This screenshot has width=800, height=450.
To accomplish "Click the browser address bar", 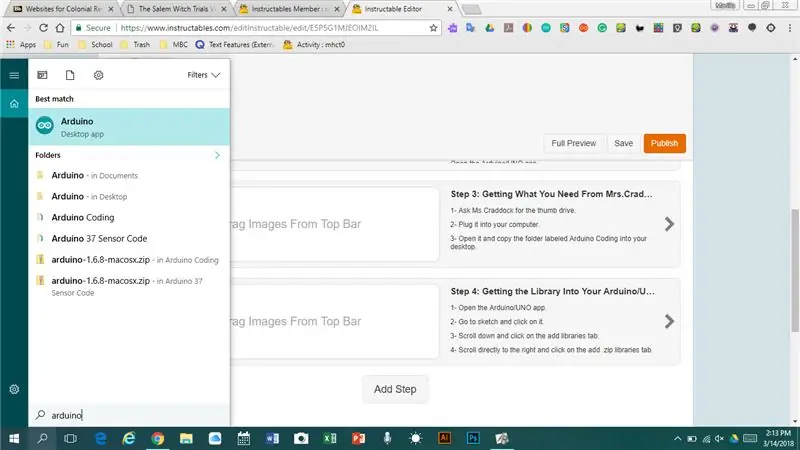I will [x=255, y=28].
